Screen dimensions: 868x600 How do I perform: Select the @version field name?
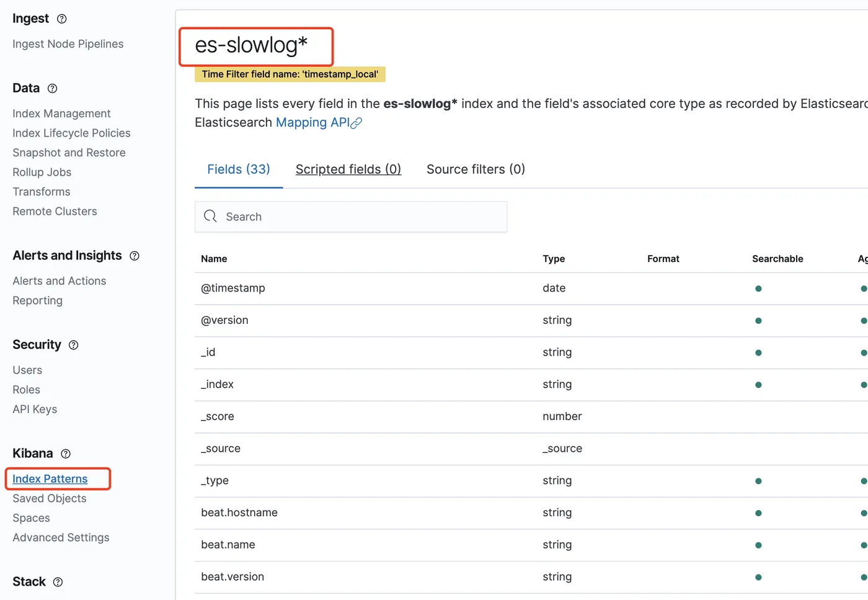(224, 320)
